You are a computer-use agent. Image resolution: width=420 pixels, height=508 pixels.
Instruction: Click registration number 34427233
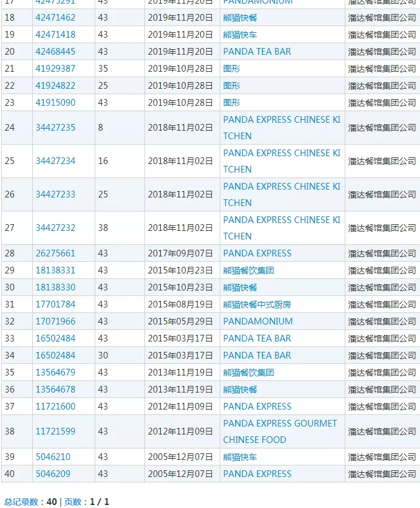click(x=55, y=194)
